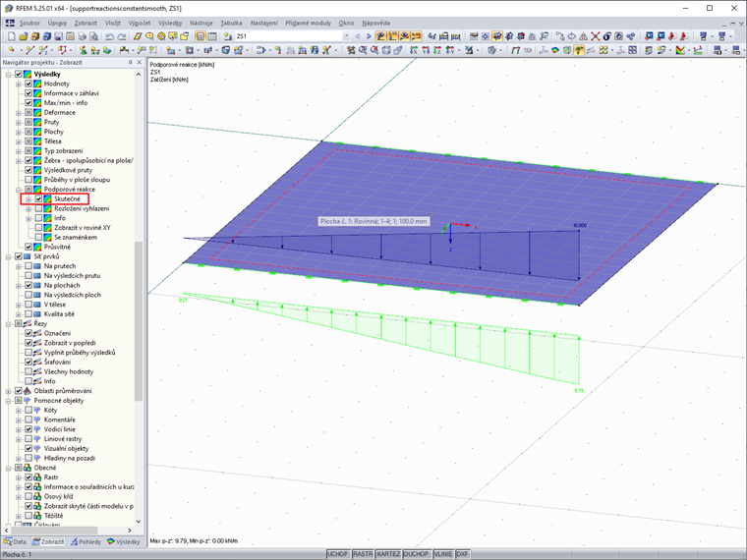Screen dimensions: 747x560
Task: Click the Undo arrow icon
Action: [109, 36]
